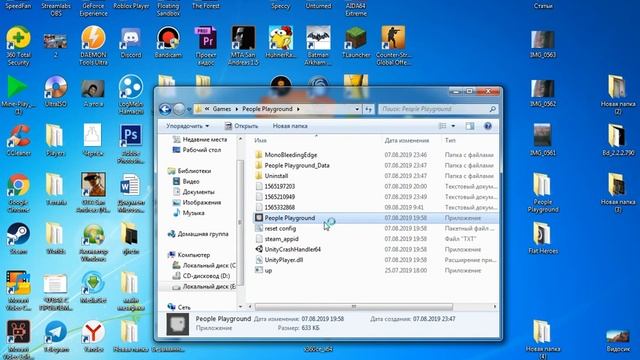The width and height of the screenshot is (640, 360).
Task: Select the People Playground_Data folder
Action: point(292,165)
